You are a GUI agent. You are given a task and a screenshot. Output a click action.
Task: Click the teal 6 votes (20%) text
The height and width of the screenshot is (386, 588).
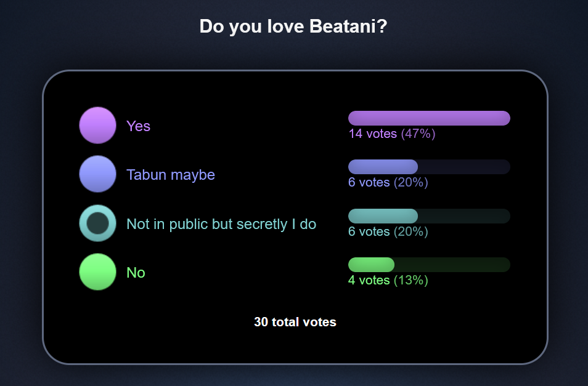pos(388,231)
